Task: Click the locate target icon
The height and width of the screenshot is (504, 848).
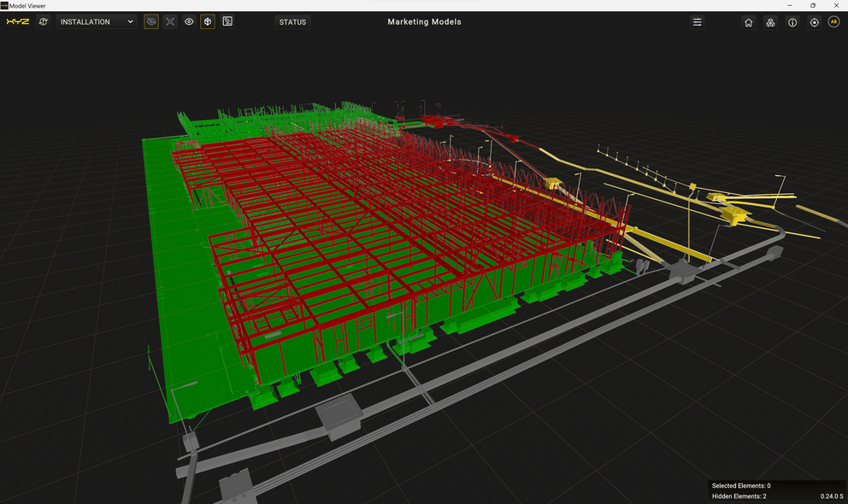Action: point(814,22)
